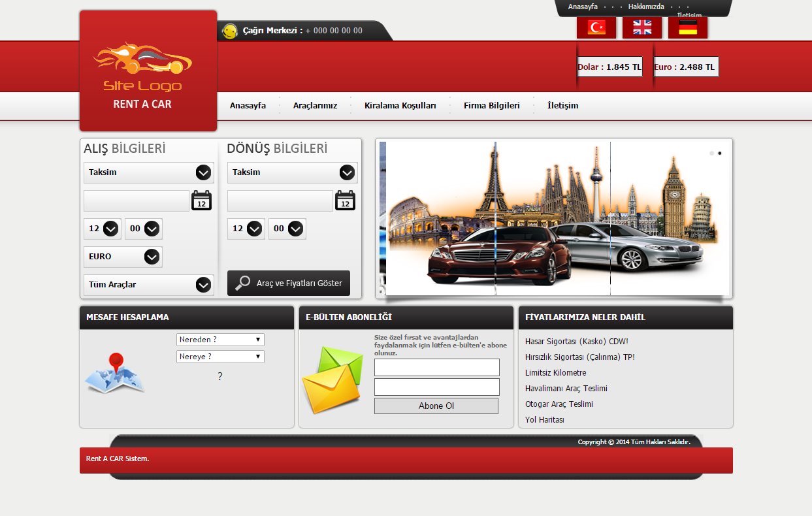Click the Dolar : 1.845 TL rate
The width and height of the screenshot is (812, 516).
point(609,67)
